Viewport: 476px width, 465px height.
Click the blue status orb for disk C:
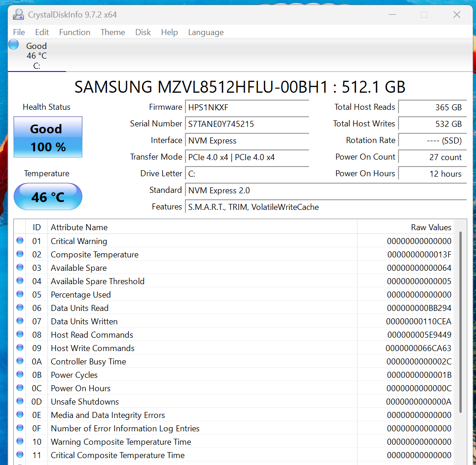point(13,45)
